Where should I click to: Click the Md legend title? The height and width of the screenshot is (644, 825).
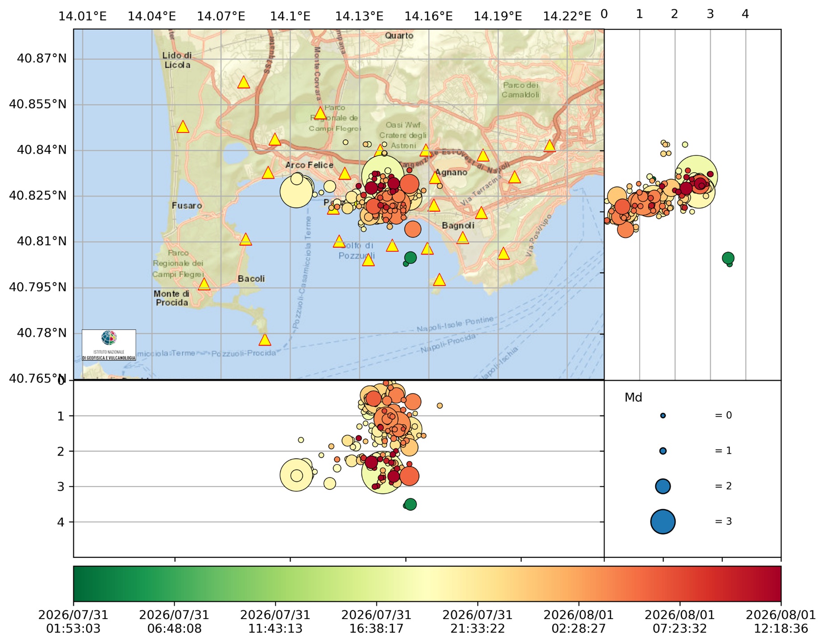[633, 397]
